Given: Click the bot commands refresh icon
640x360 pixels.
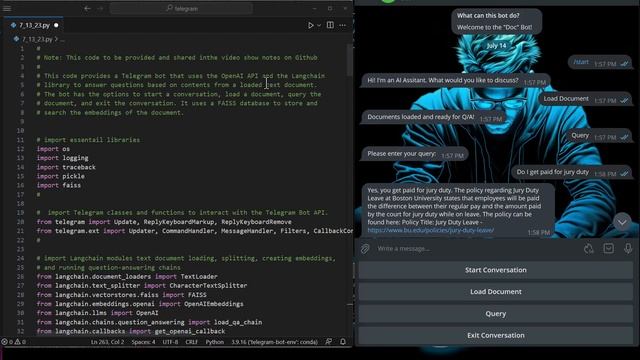Looking at the screenshot, I should click(588, 249).
